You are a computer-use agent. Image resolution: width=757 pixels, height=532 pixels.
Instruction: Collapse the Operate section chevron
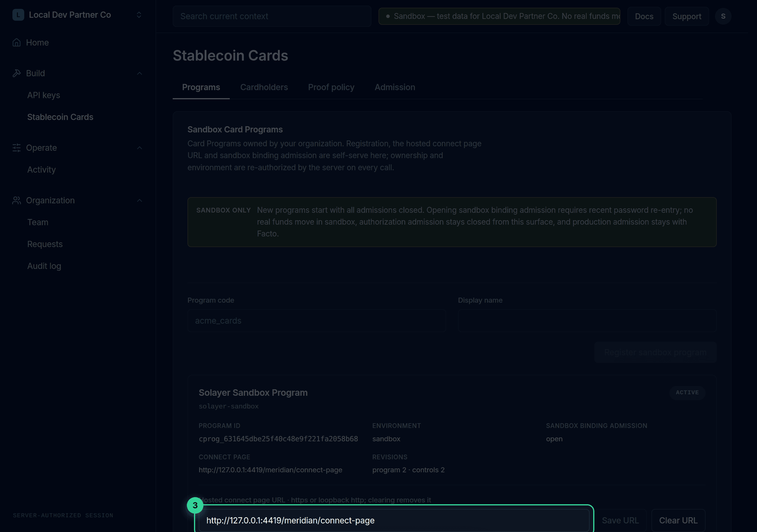pos(140,148)
